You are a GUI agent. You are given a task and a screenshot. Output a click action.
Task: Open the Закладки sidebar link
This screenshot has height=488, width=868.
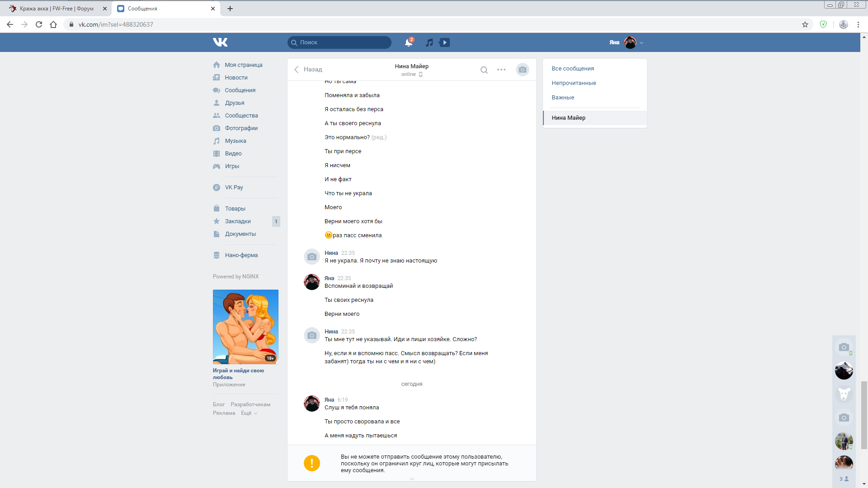click(238, 221)
